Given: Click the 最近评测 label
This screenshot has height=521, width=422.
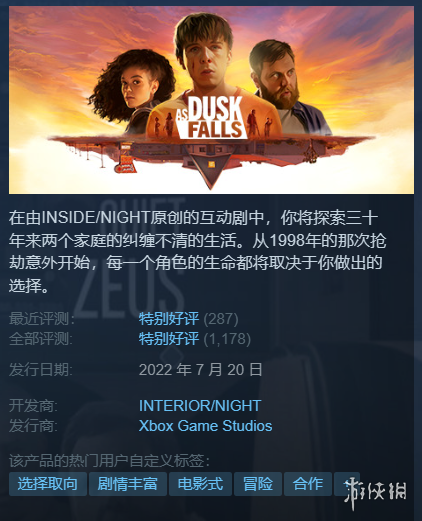Looking at the screenshot, I should click(42, 319).
